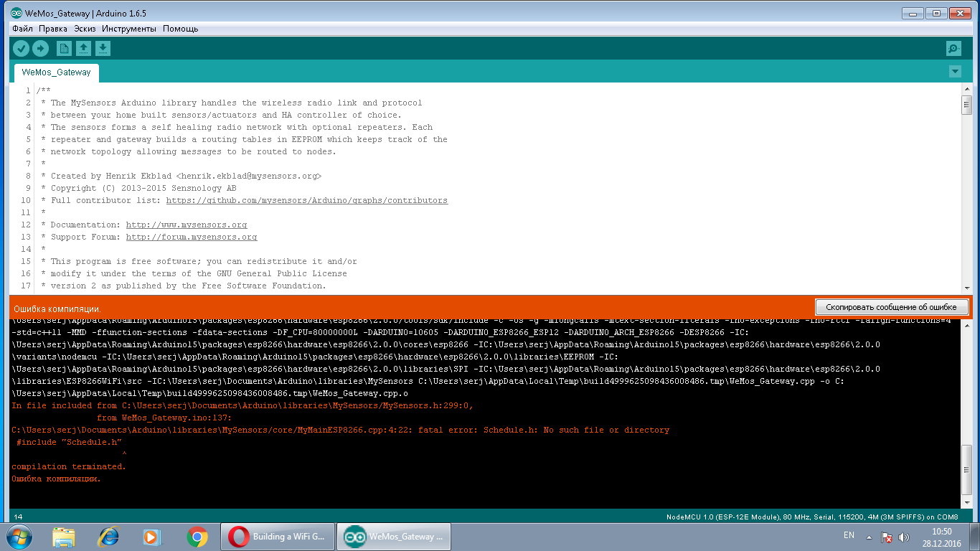Click the code editor vertical scrollbar thumb
The width and height of the screenshot is (980, 551).
966,104
